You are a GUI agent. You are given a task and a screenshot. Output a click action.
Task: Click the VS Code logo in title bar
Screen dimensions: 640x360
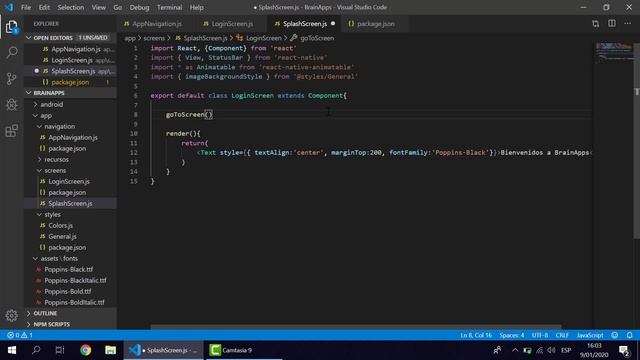[x=9, y=7]
